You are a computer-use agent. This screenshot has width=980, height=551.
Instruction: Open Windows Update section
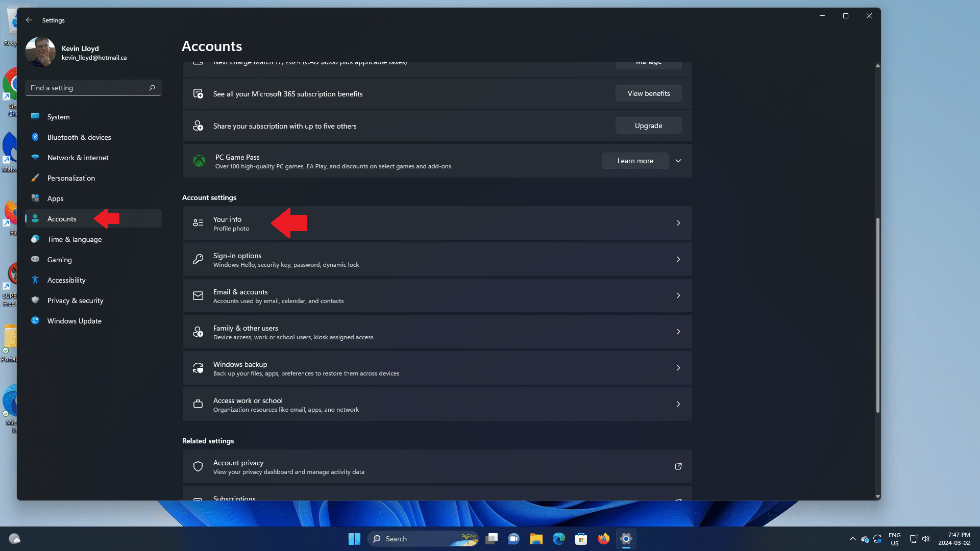(x=74, y=321)
